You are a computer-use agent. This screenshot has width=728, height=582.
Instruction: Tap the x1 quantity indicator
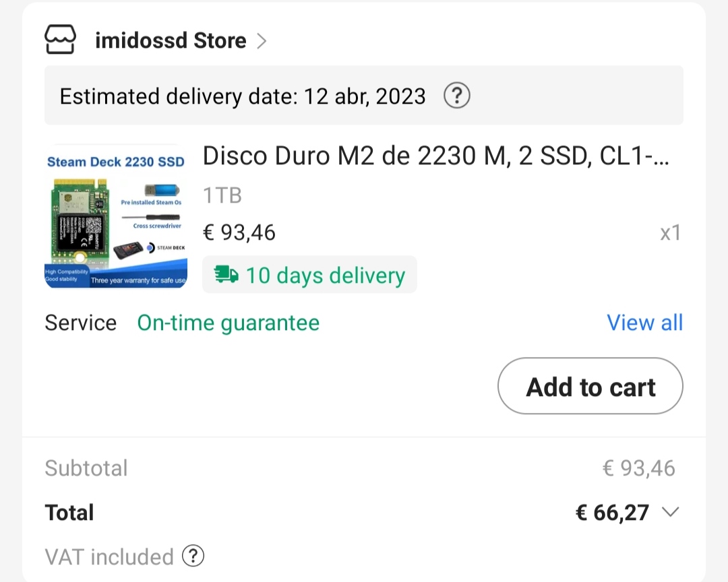670,233
